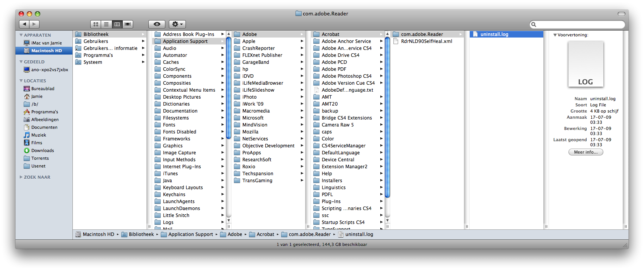Click the Adobe contents column scrollbar thumb

(388, 116)
